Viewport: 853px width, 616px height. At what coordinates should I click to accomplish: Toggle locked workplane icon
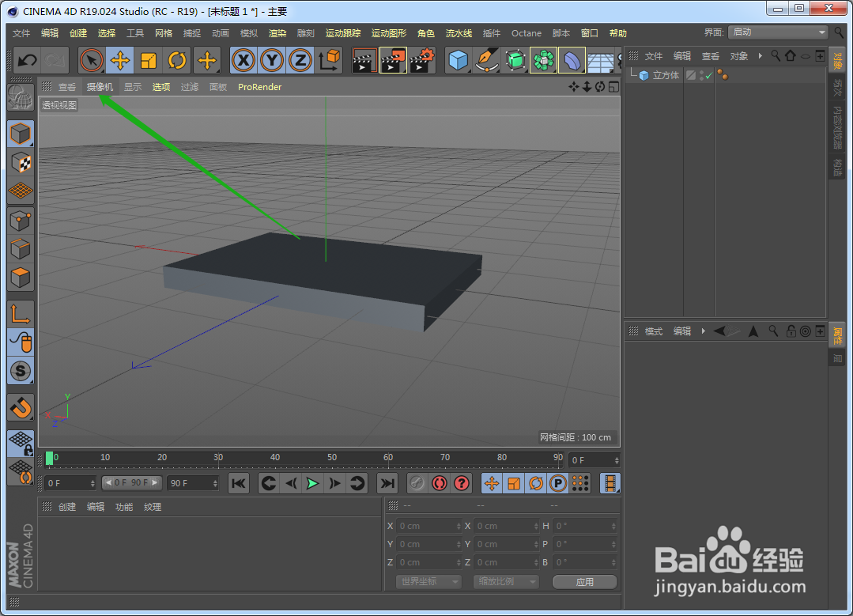(21, 444)
